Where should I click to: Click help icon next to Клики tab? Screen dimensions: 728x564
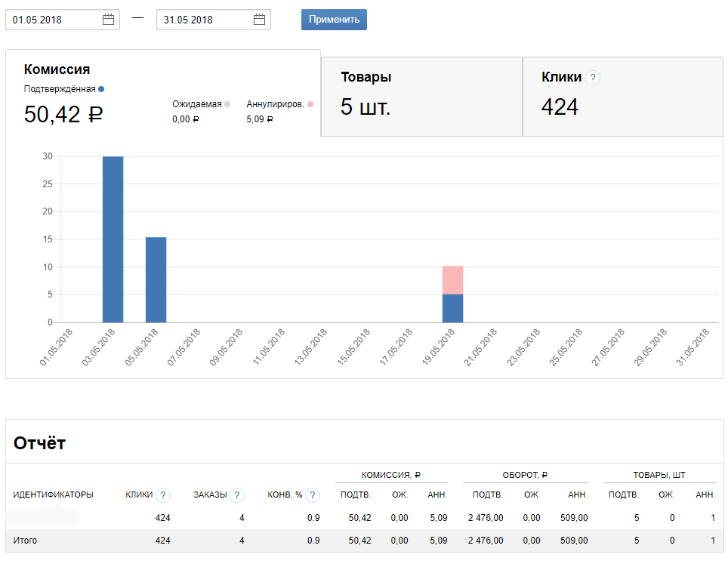click(593, 78)
